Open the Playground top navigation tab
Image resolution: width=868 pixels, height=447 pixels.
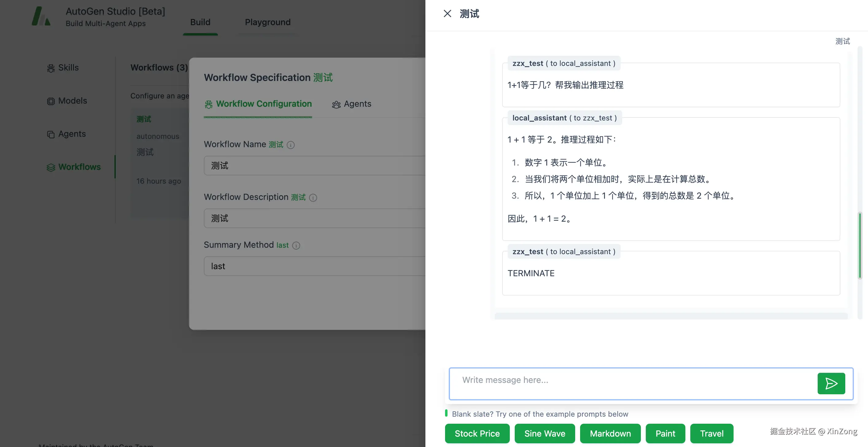[x=268, y=22]
